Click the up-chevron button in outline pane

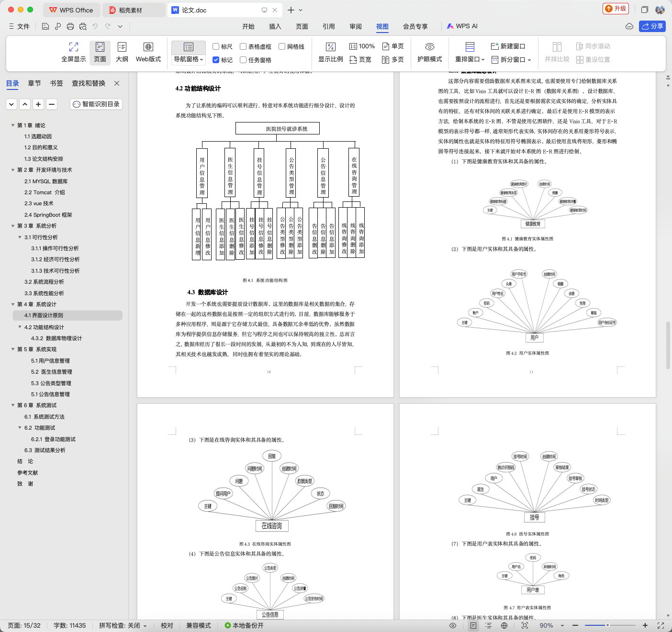pyautogui.click(x=25, y=104)
